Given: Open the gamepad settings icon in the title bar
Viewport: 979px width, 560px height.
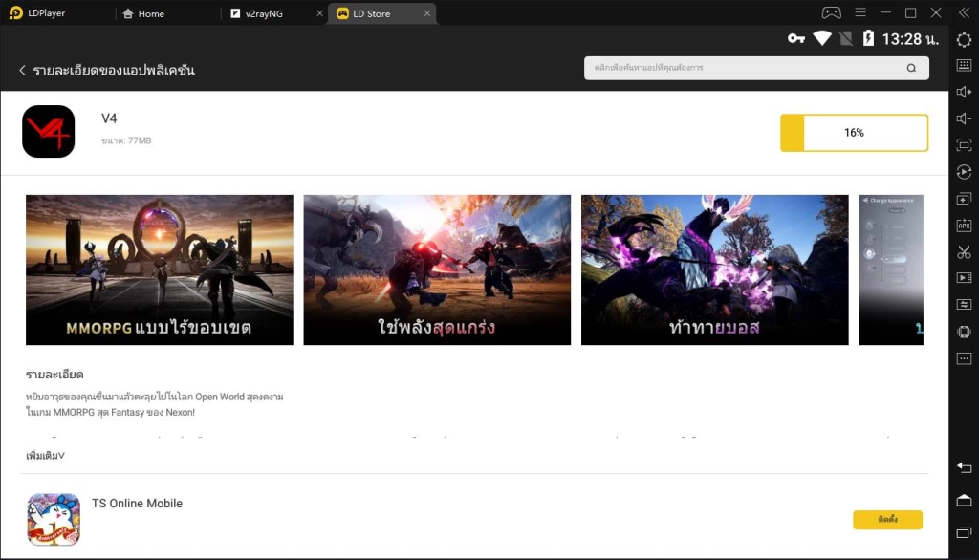Looking at the screenshot, I should point(831,12).
